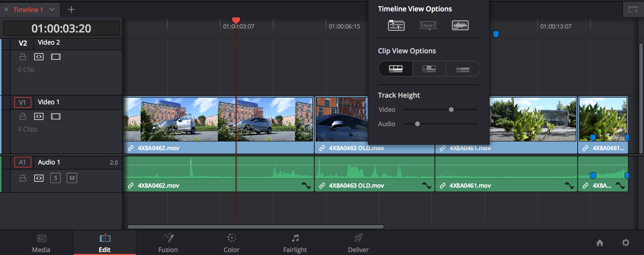Open the Project Manager home icon
Viewport: 644px width, 255px height.
click(x=600, y=243)
